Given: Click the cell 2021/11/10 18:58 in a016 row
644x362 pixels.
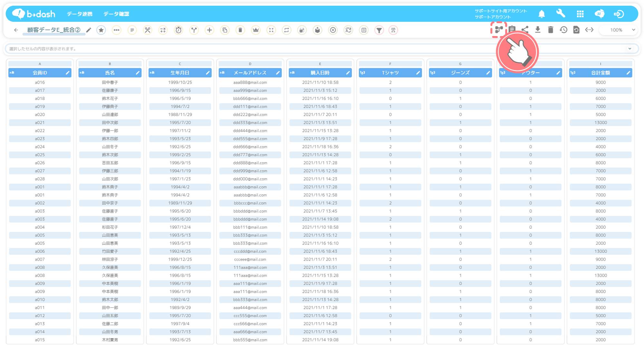Looking at the screenshot, I should [x=320, y=82].
